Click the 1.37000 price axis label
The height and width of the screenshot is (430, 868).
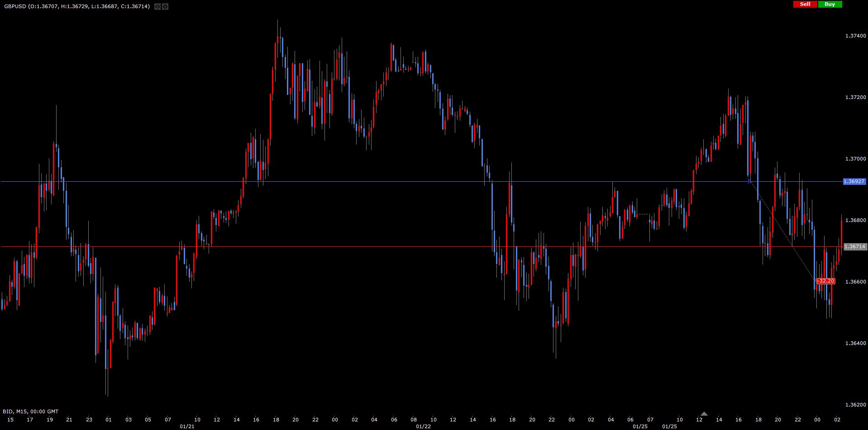click(x=855, y=159)
